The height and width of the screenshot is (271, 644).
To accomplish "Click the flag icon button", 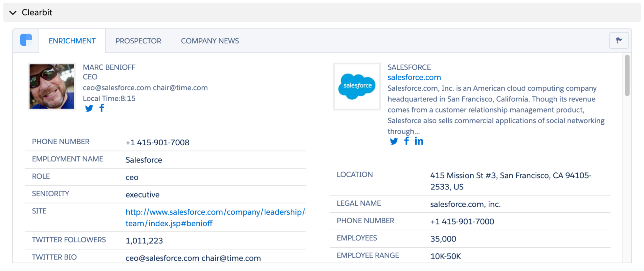I will pyautogui.click(x=619, y=41).
